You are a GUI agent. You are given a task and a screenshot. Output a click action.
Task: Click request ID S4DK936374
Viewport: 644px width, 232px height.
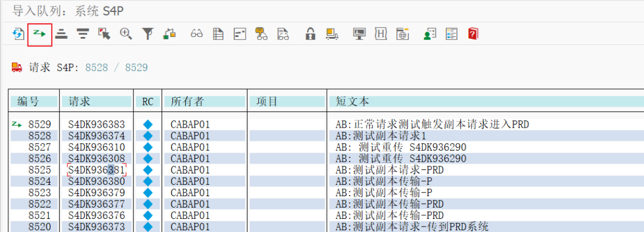[x=97, y=136]
